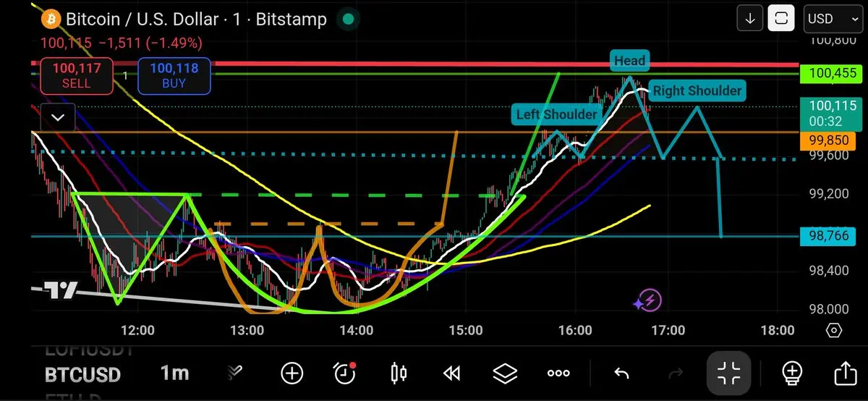Tap the Bitcoin symbol logo

(50, 19)
